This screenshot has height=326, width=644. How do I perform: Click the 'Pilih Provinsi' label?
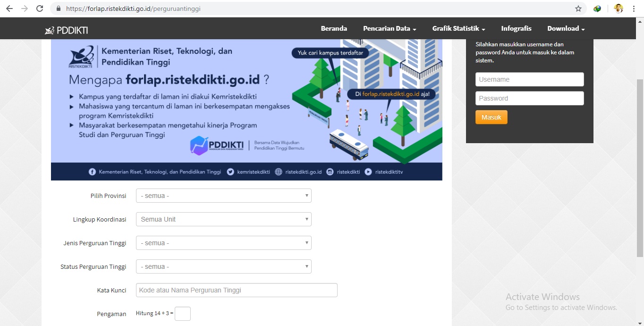109,196
